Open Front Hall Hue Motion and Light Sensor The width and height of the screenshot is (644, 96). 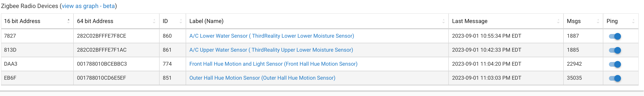(273, 64)
